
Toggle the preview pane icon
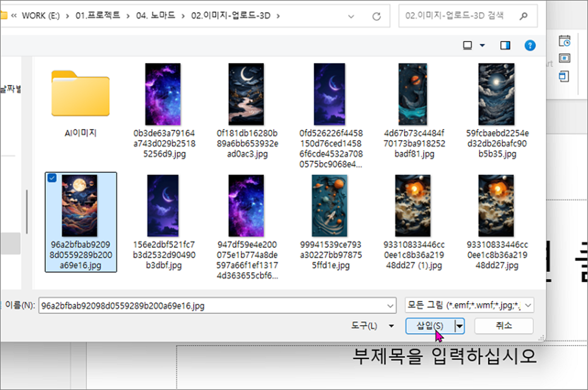(x=506, y=45)
